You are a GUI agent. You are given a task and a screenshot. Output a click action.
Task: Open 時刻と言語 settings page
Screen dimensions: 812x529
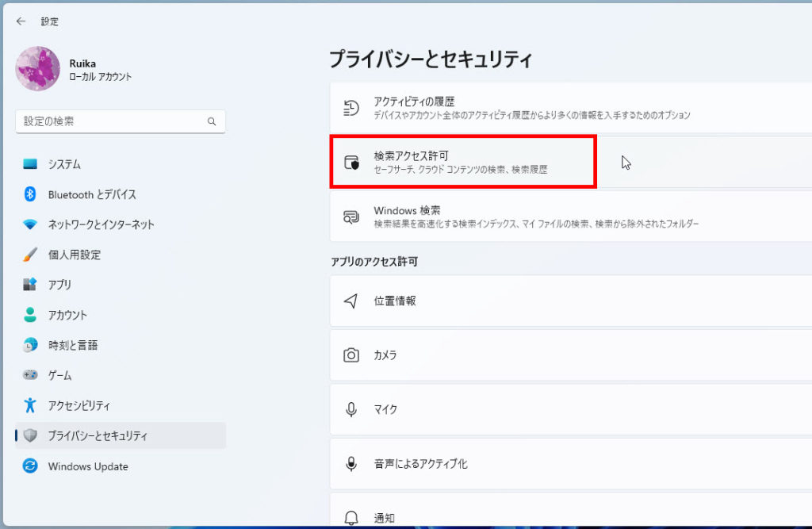tap(73, 345)
